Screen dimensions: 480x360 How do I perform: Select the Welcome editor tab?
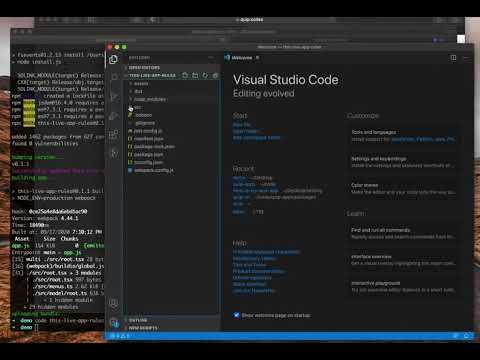pyautogui.click(x=242, y=58)
